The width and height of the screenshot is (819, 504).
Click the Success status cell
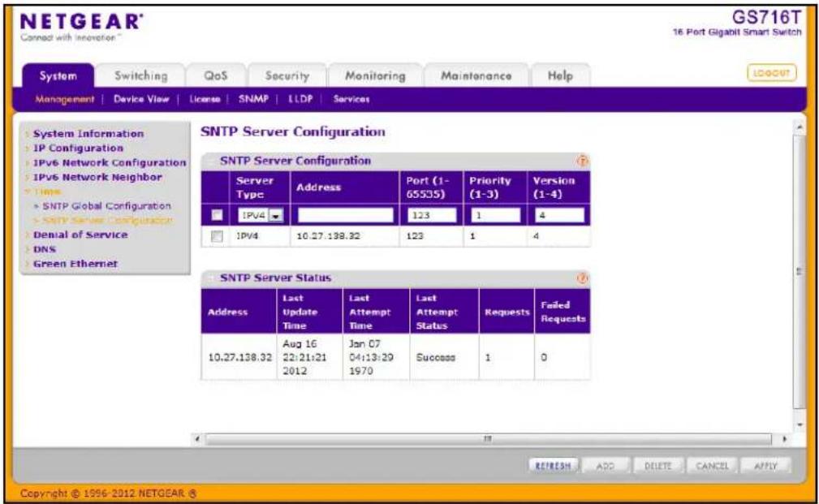(x=436, y=358)
